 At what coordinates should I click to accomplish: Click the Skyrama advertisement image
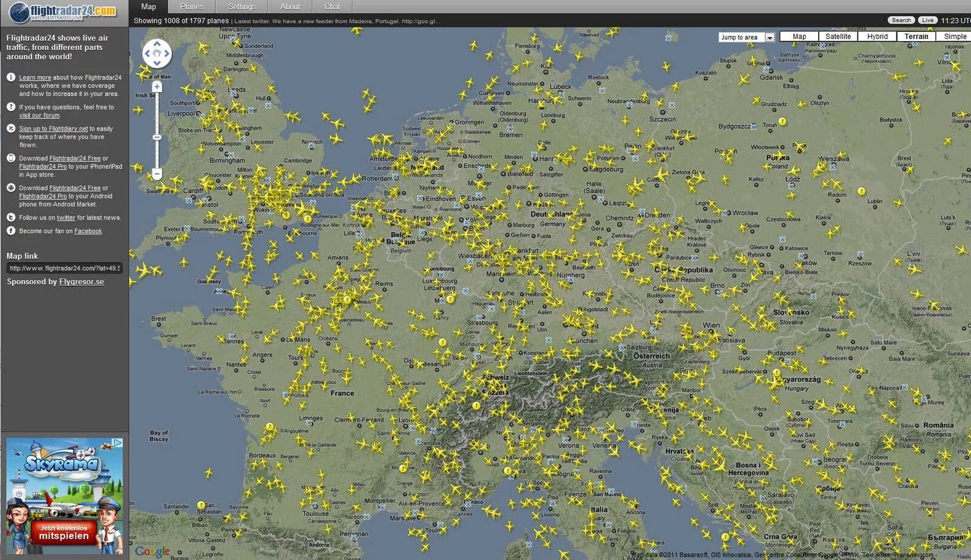(x=64, y=496)
